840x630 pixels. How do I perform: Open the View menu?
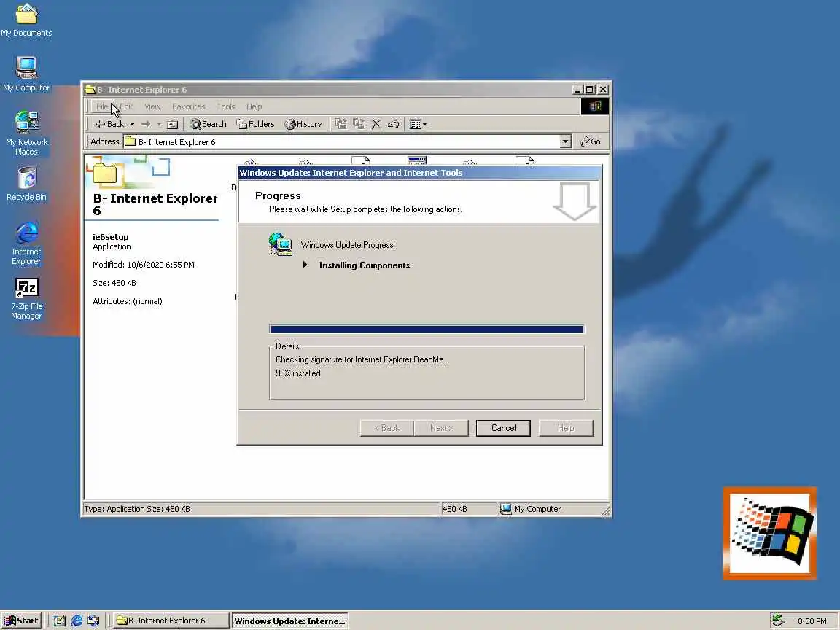(x=152, y=106)
